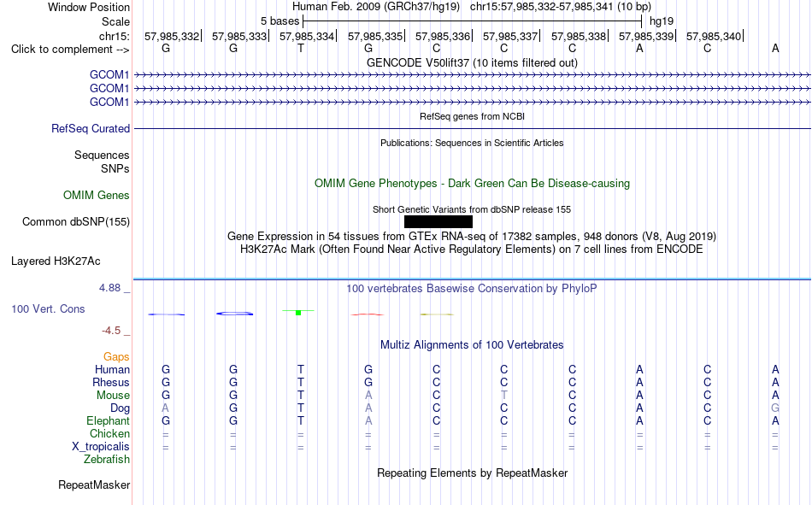Click the 4.88 conservation scale value
The height and width of the screenshot is (505, 812).
click(109, 288)
